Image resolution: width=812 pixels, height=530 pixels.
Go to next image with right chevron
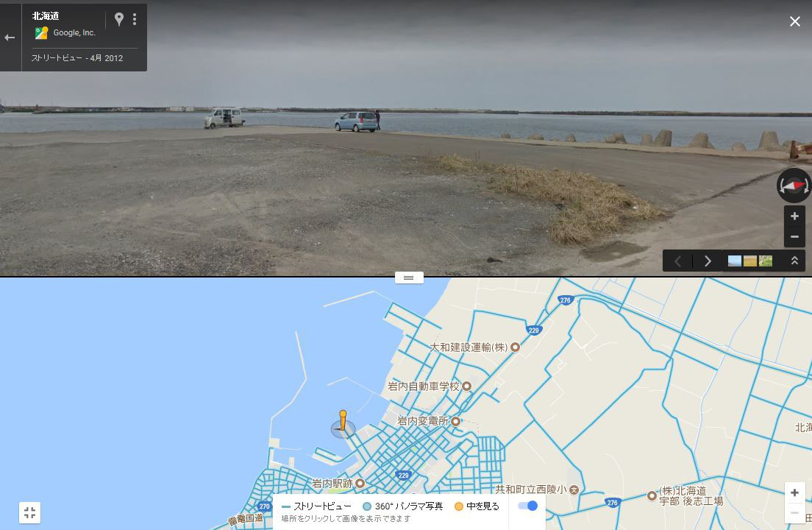[708, 261]
